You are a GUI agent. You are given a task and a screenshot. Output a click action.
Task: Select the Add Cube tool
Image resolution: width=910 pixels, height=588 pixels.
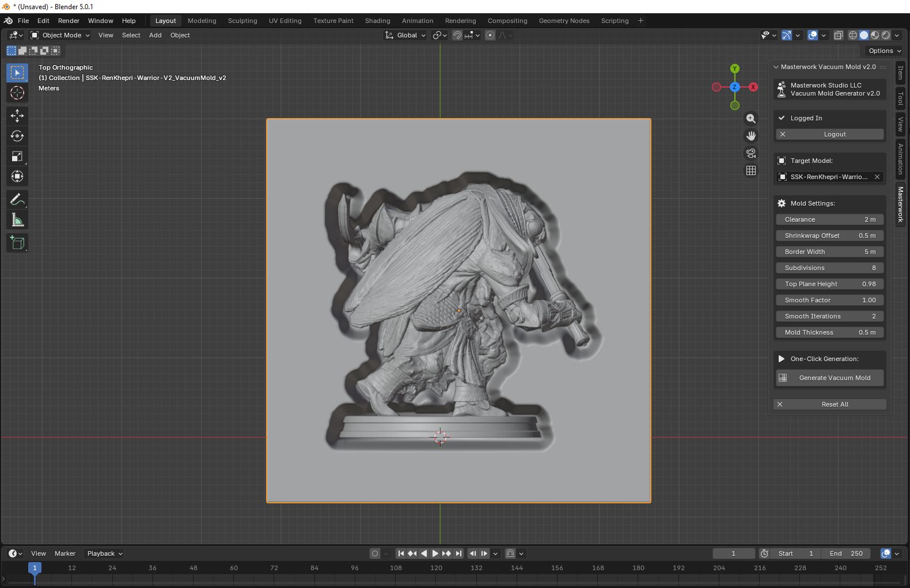click(x=17, y=243)
